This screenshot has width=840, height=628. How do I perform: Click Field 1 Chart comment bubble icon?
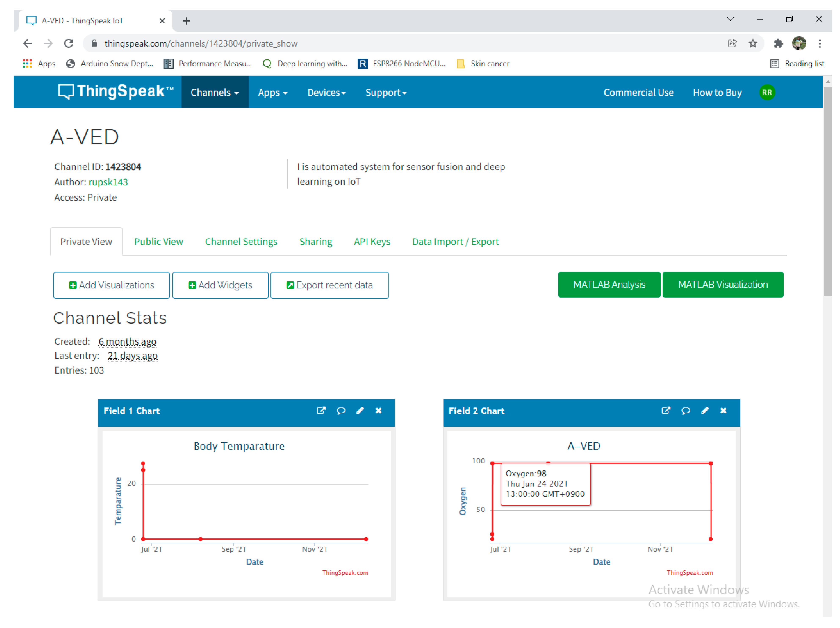tap(341, 411)
